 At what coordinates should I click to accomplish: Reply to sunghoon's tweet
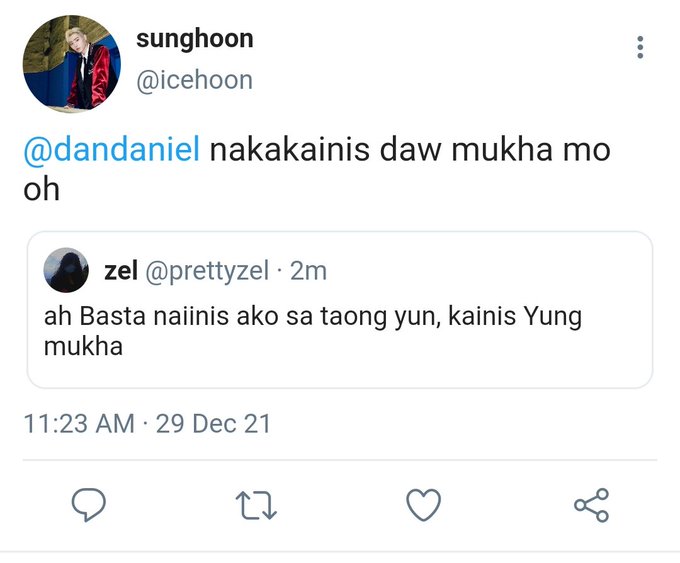(x=90, y=505)
